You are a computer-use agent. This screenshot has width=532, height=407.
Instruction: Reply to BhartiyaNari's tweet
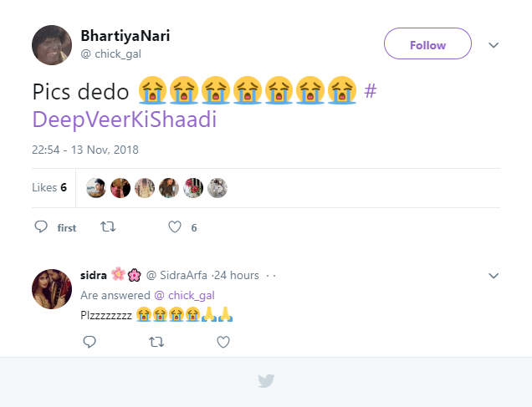tap(41, 226)
